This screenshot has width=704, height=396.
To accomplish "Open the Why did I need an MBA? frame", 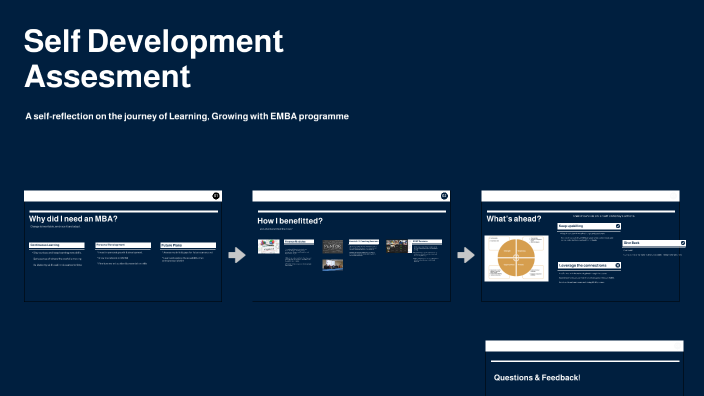I will 123,246.
